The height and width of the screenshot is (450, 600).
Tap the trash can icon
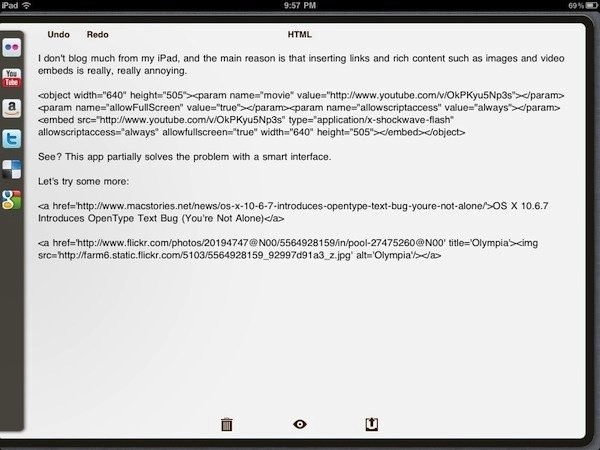click(x=227, y=424)
